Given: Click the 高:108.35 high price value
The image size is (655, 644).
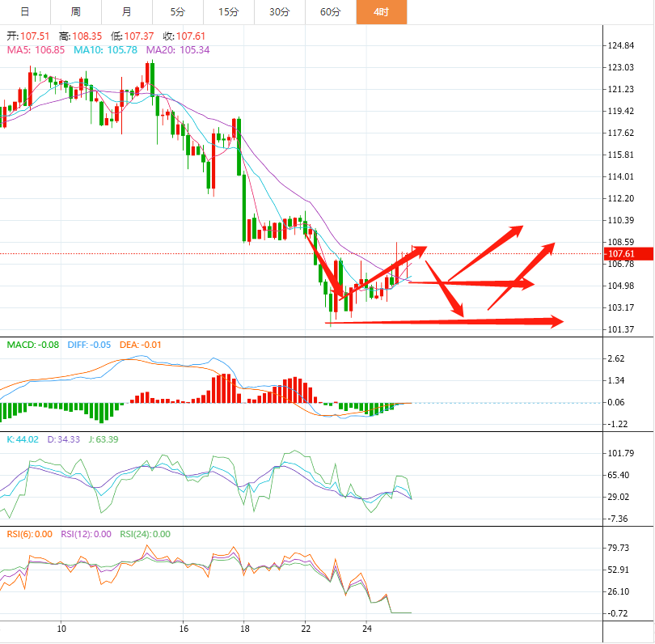Looking at the screenshot, I should pos(80,36).
